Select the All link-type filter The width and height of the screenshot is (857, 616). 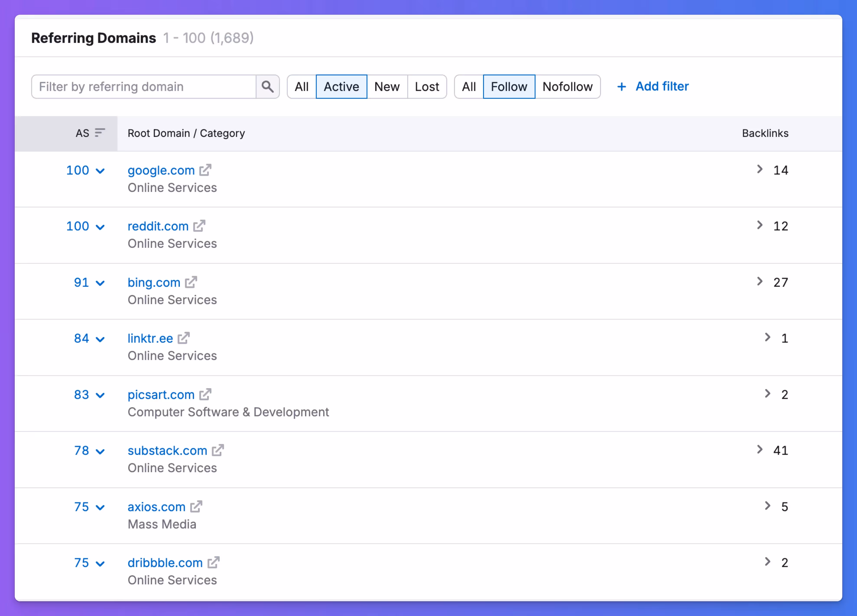pos(469,87)
